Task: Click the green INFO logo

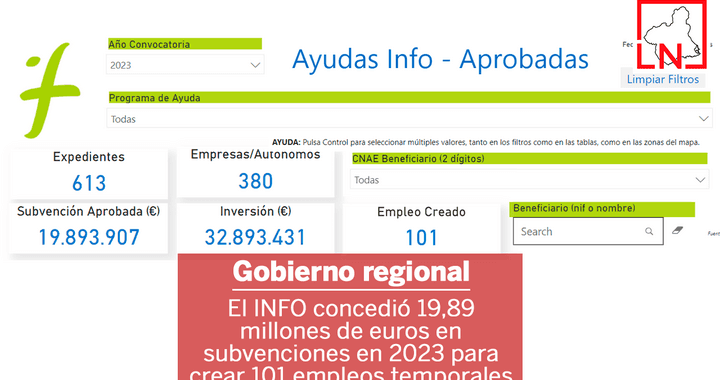Action: tap(50, 90)
